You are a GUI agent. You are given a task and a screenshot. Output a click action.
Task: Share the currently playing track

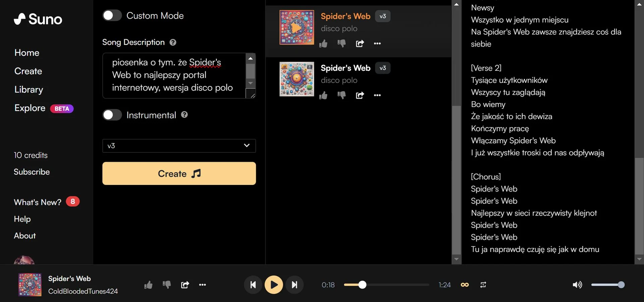coord(185,285)
